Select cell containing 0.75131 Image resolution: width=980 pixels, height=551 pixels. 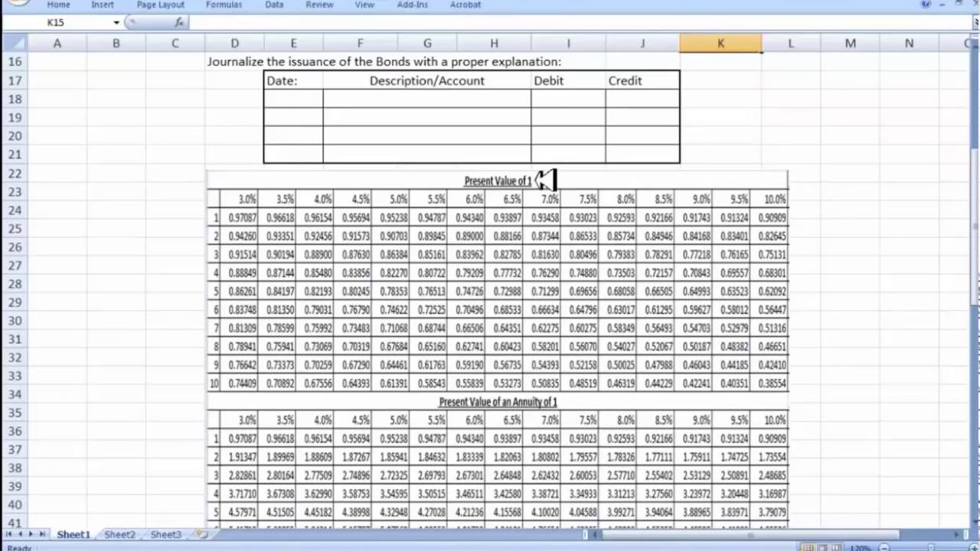(x=769, y=254)
